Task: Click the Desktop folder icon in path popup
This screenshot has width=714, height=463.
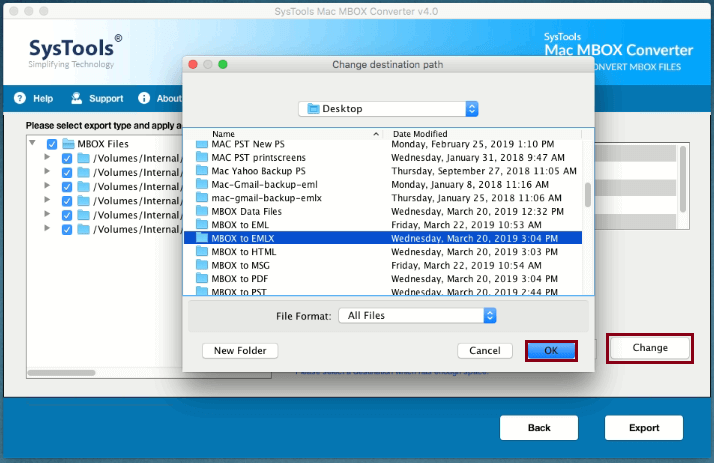Action: (313, 108)
